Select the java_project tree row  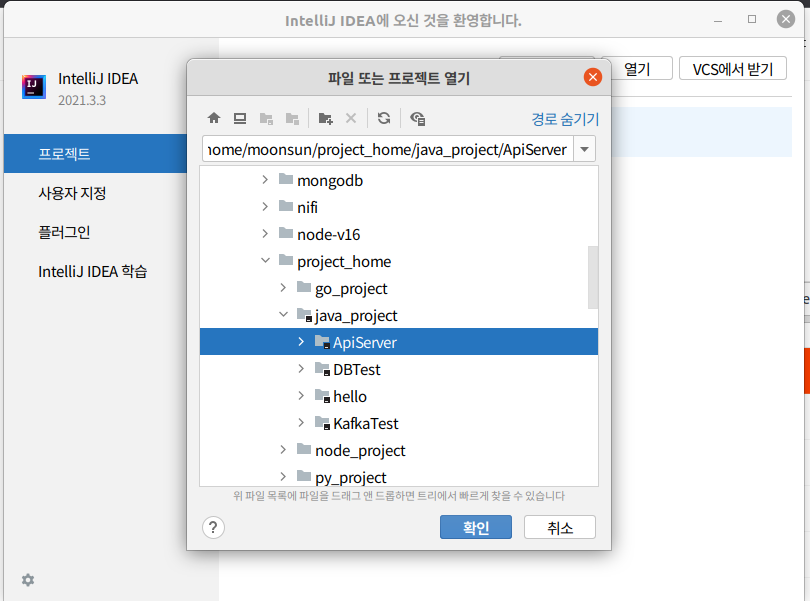[399, 315]
